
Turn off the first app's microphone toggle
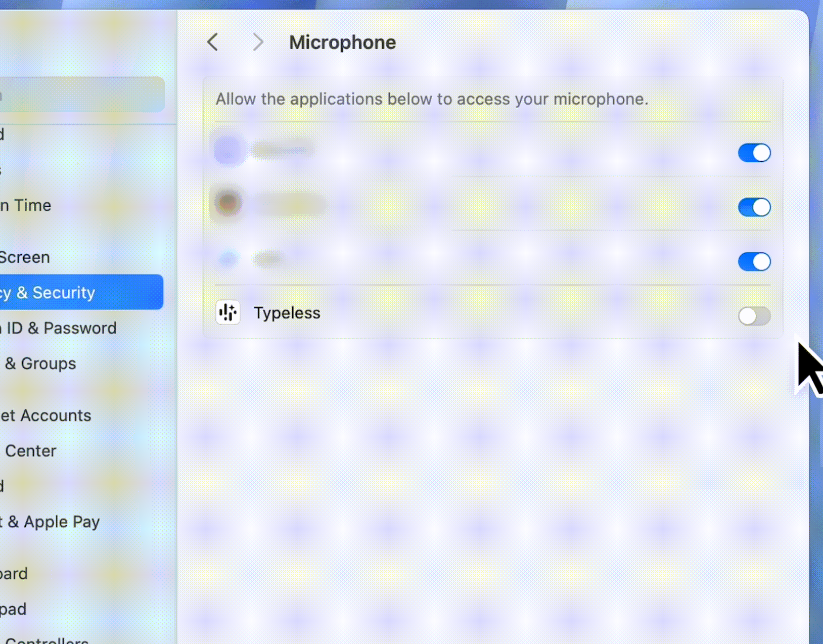pyautogui.click(x=754, y=153)
